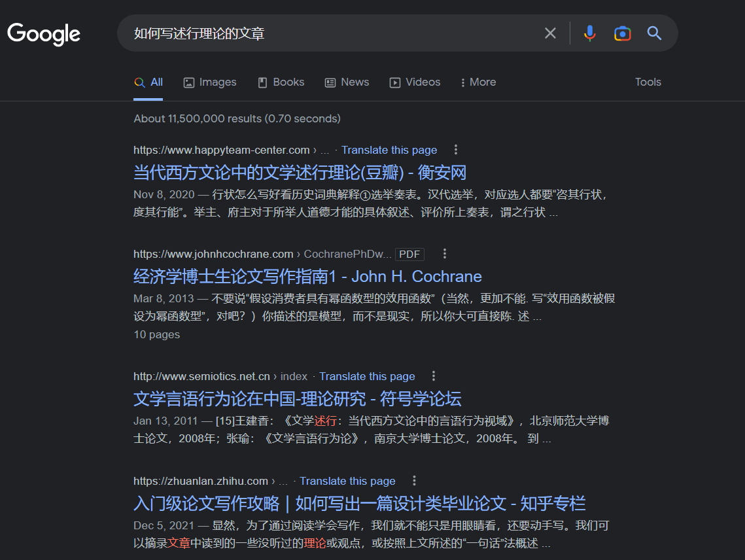
Task: Translate the happyteam-center result page
Action: tap(389, 150)
